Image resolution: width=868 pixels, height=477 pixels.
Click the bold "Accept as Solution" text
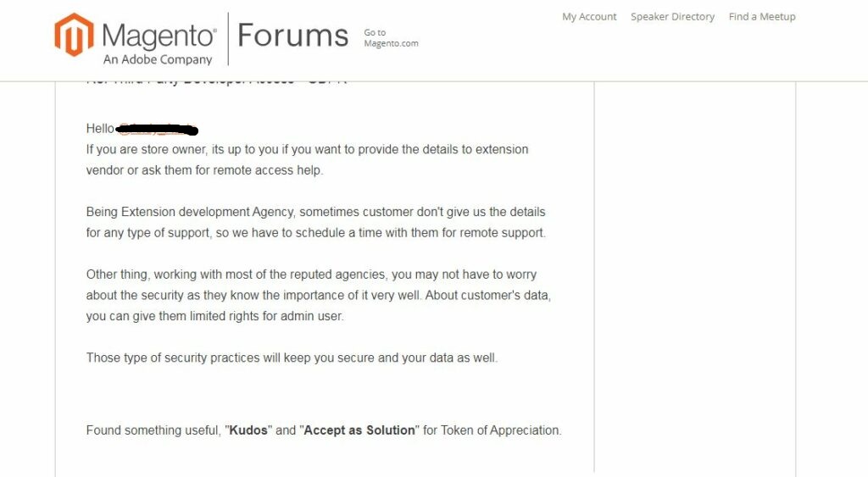[359, 430]
